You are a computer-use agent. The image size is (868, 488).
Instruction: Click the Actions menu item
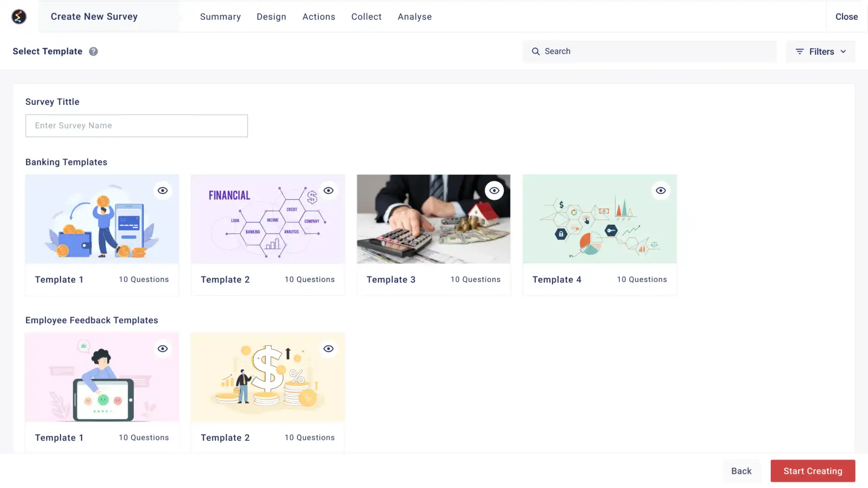click(319, 17)
